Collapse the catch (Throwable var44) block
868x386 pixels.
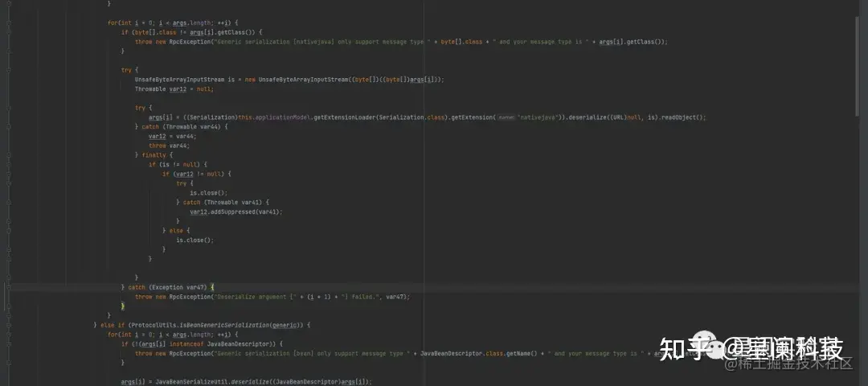[8, 127]
